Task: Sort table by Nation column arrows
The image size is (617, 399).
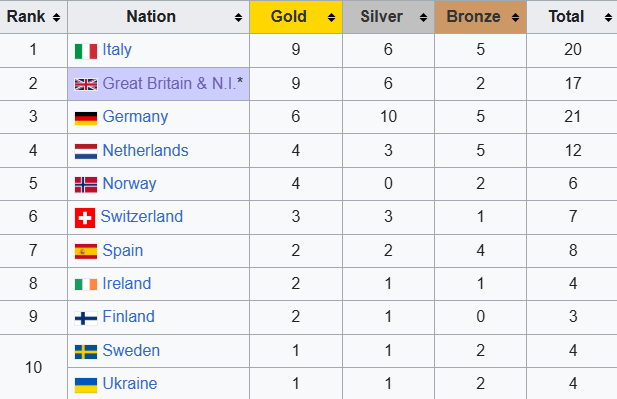Action: click(x=238, y=17)
